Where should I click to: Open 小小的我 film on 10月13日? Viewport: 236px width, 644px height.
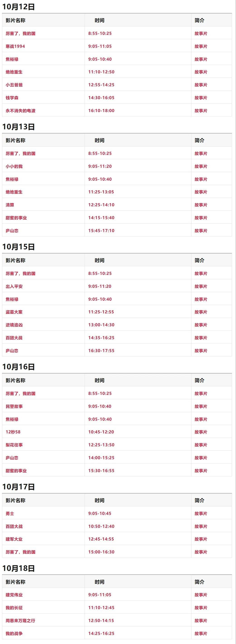tap(14, 166)
